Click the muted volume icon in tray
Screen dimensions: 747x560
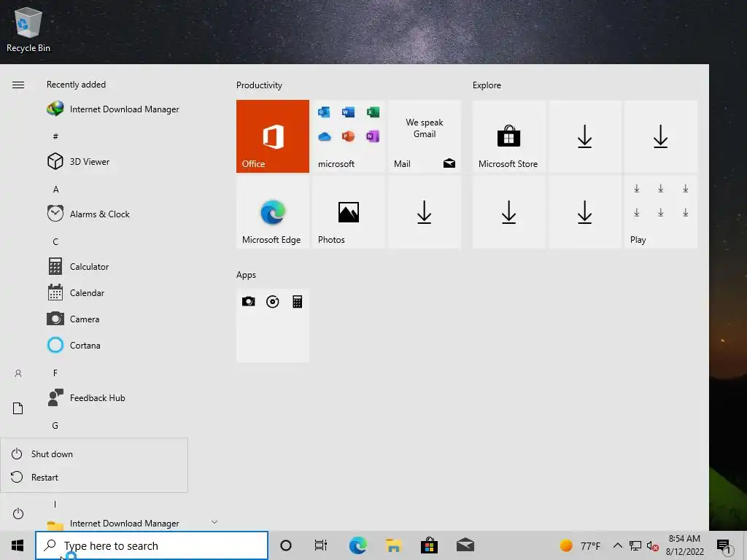[653, 545]
